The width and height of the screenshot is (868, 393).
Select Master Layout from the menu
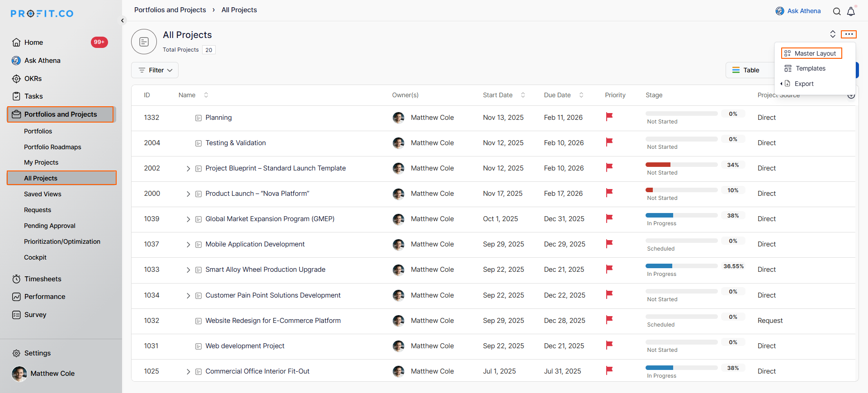coord(811,53)
